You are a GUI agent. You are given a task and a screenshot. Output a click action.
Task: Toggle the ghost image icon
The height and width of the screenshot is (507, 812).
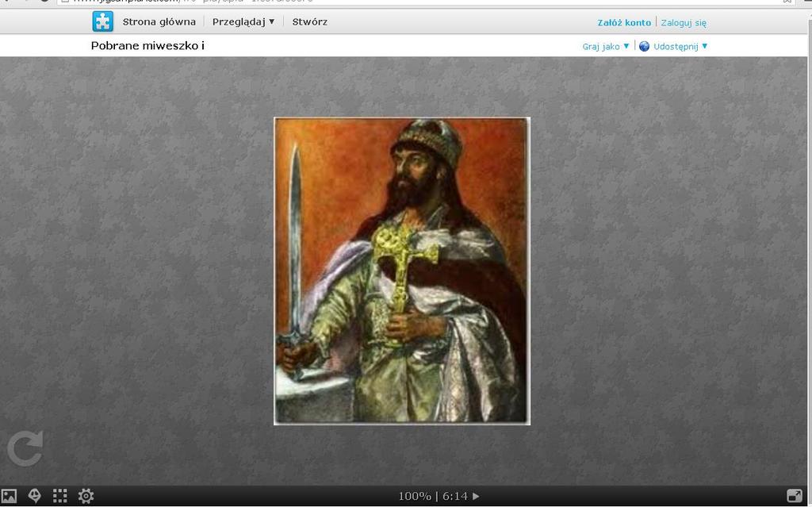(x=35, y=496)
